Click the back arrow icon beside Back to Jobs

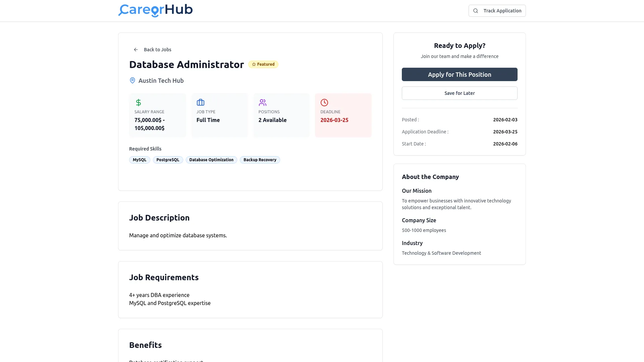[x=136, y=50]
